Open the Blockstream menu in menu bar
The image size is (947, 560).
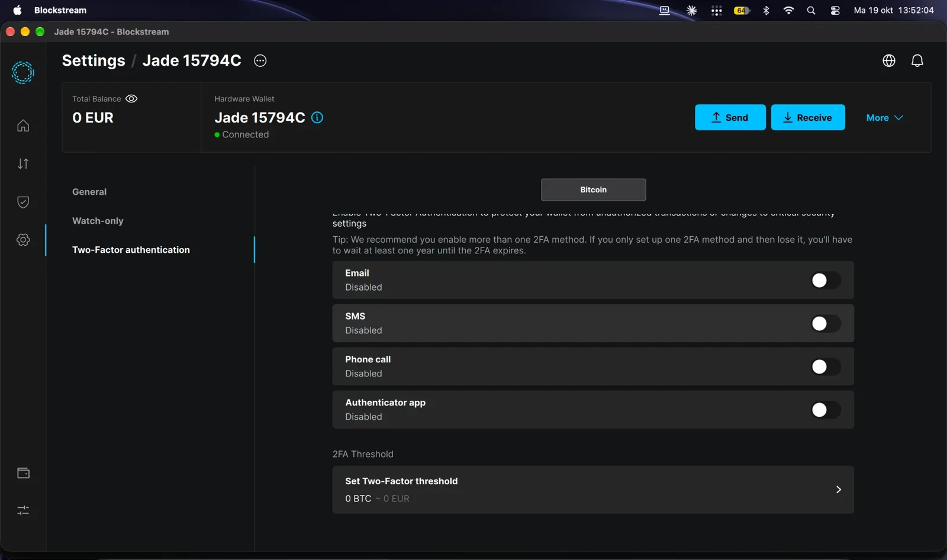click(60, 10)
